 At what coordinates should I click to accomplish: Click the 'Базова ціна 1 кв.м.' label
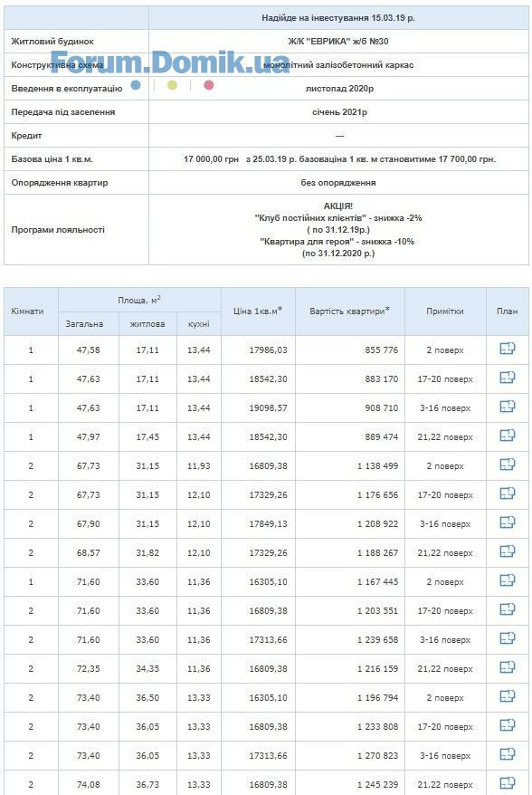[52, 158]
